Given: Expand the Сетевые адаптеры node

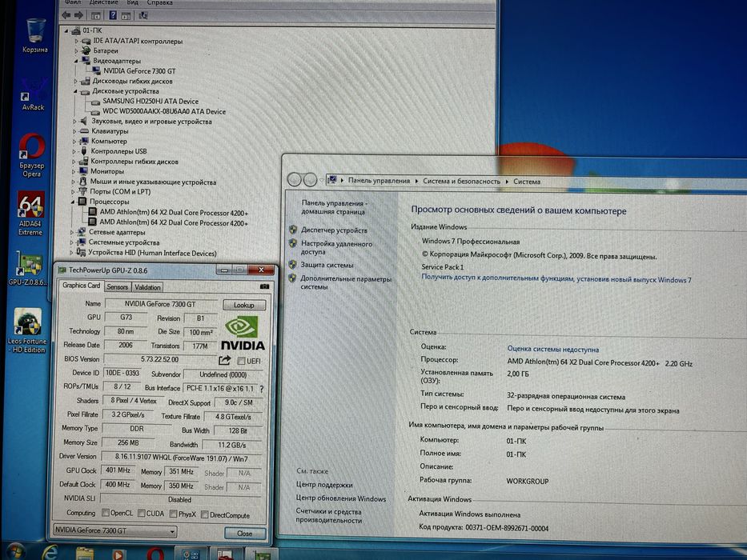Looking at the screenshot, I should click(x=72, y=232).
